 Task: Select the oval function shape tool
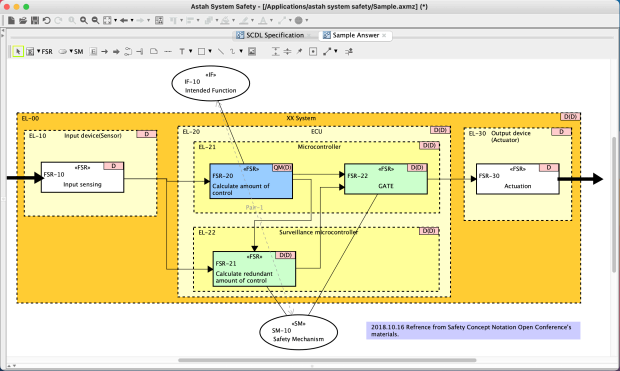tap(62, 51)
